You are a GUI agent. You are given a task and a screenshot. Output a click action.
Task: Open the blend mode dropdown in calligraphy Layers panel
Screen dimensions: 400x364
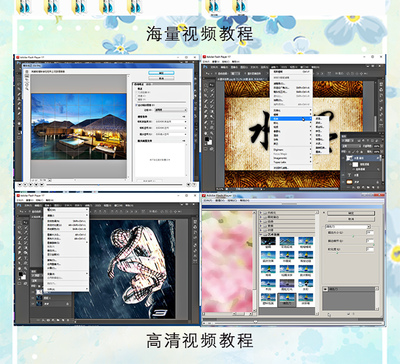point(351,146)
